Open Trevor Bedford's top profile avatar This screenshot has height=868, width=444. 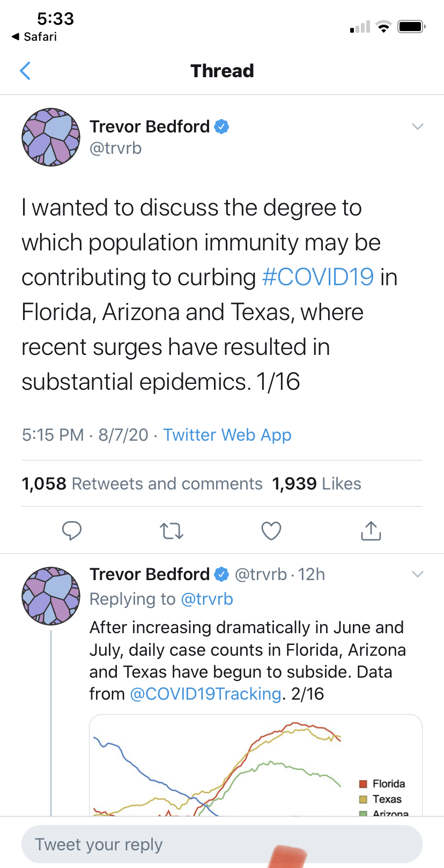tap(51, 137)
